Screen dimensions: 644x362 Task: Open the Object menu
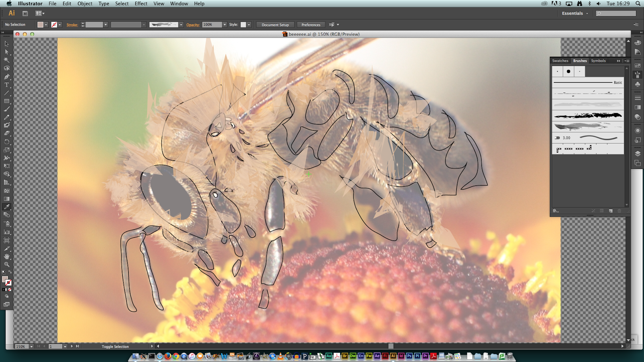tap(85, 4)
